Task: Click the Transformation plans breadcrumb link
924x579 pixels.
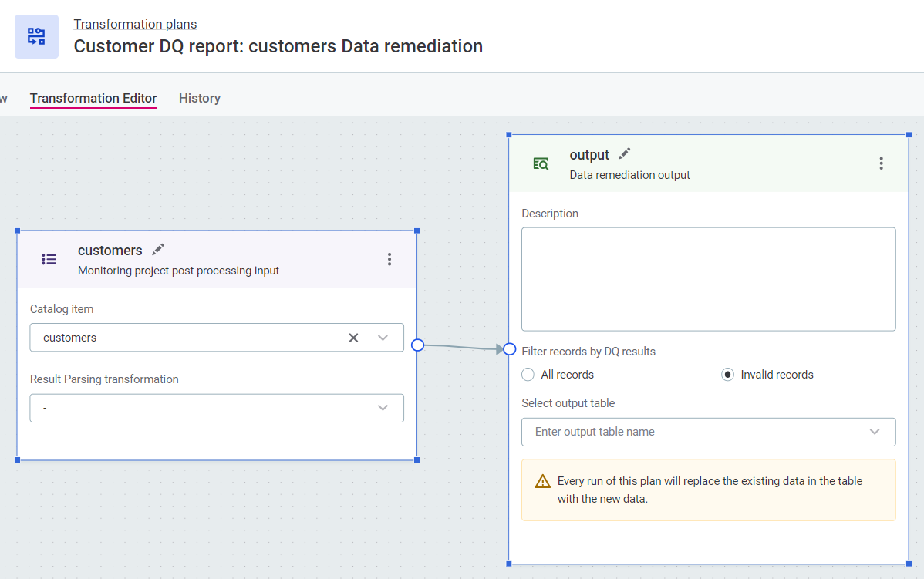Action: (135, 24)
